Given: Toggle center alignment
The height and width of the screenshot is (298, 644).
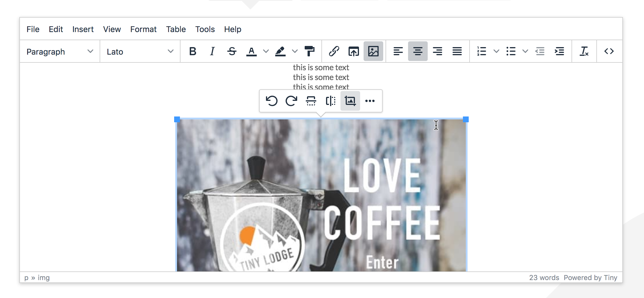Looking at the screenshot, I should pyautogui.click(x=418, y=51).
